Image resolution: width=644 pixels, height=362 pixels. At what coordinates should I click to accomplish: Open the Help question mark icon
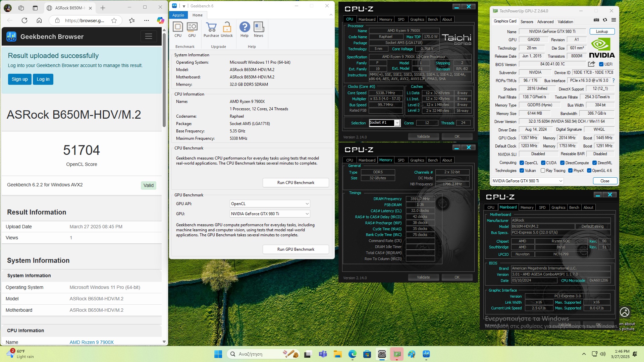(x=245, y=29)
